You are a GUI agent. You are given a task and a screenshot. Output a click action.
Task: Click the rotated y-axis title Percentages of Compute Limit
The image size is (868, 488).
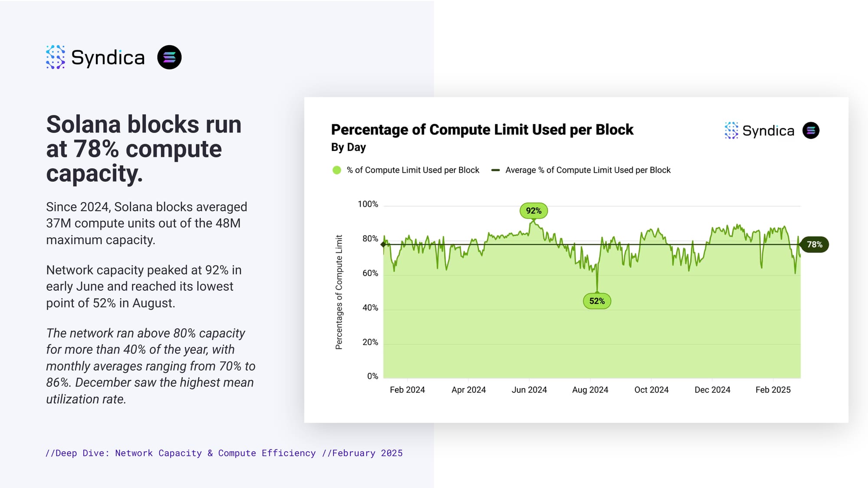coord(339,292)
